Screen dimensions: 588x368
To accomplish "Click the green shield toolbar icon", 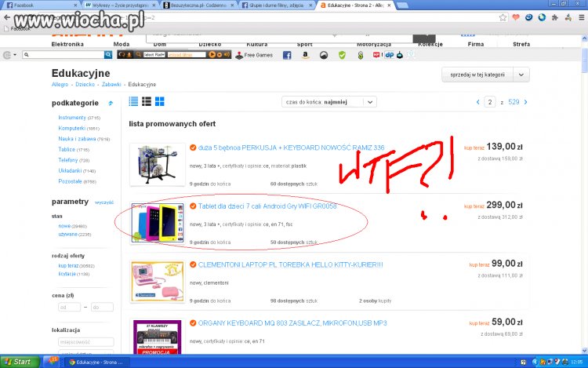I will point(342,55).
